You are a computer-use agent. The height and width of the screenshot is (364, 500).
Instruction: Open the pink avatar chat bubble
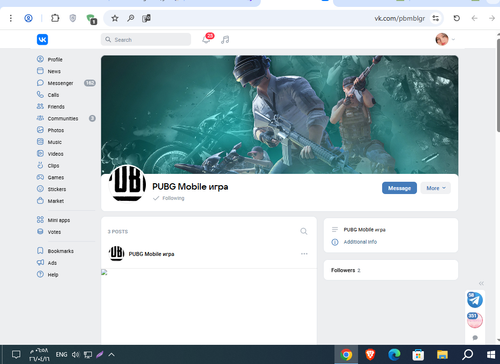475,320
